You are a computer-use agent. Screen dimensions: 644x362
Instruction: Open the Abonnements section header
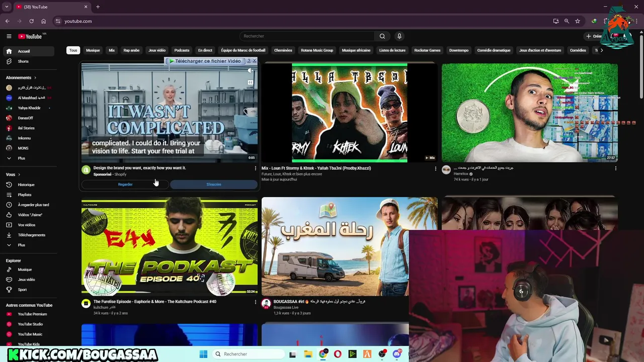pos(22,77)
